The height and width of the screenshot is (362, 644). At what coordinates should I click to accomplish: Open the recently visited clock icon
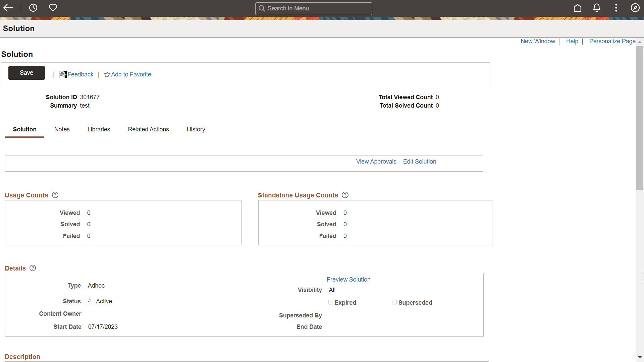(x=33, y=8)
